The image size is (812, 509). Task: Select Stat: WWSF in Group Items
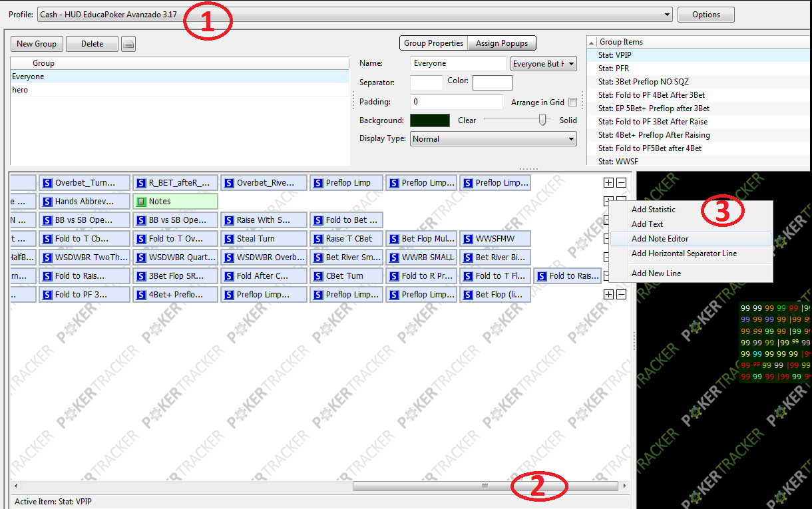tap(699, 162)
